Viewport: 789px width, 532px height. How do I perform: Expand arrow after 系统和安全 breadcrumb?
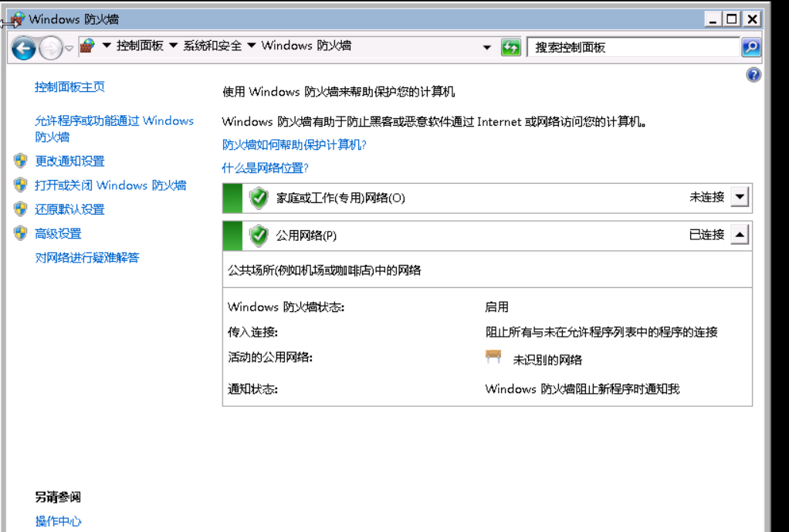click(252, 46)
